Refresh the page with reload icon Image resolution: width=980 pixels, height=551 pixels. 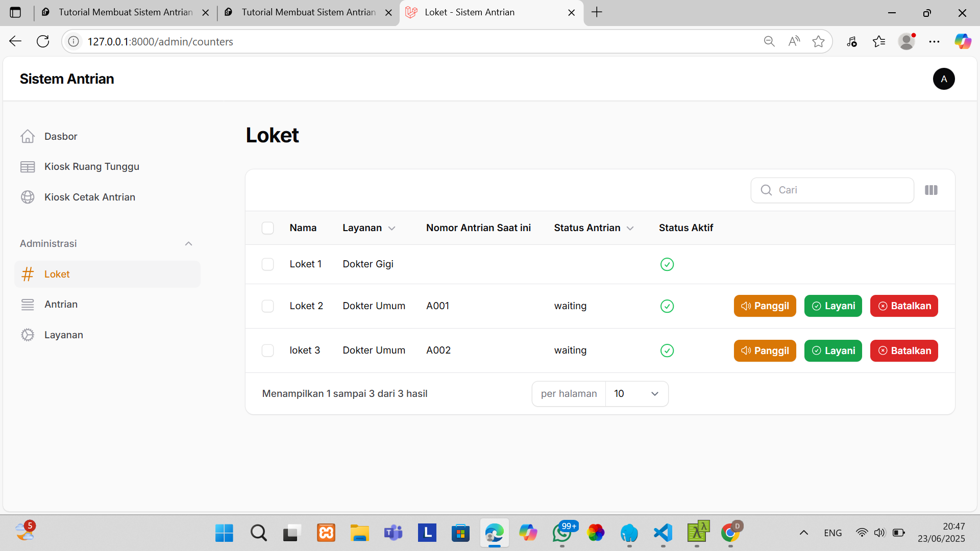pyautogui.click(x=43, y=41)
